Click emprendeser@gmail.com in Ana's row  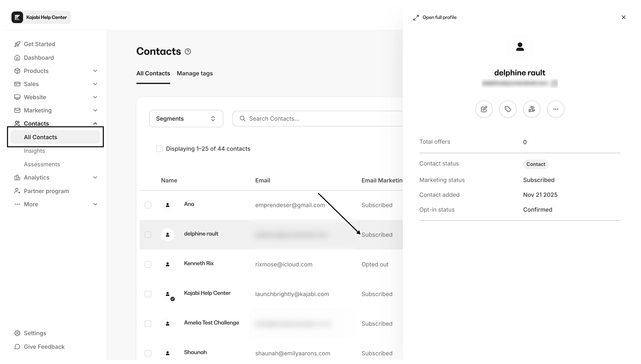point(290,205)
